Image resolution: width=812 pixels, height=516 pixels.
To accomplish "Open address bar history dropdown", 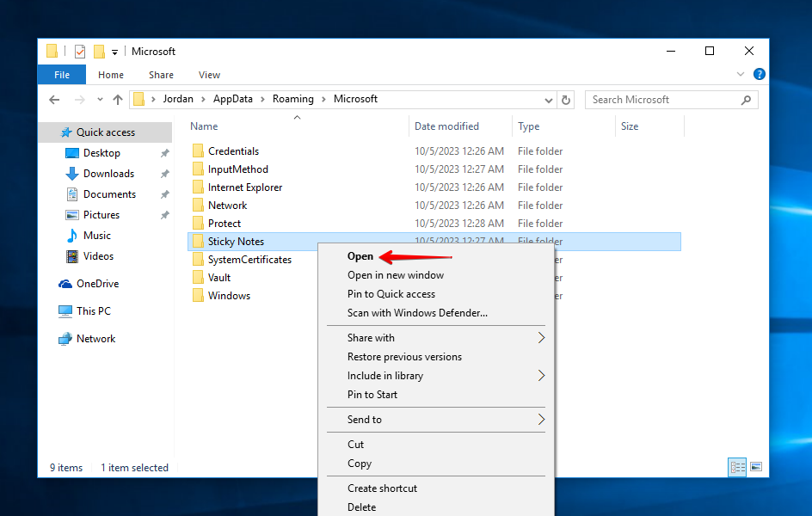I will click(550, 100).
